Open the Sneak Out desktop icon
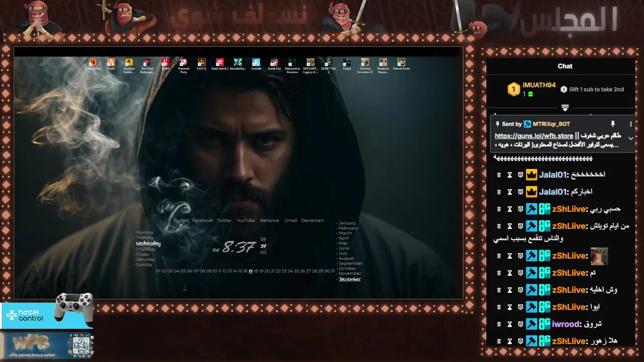 274,64
